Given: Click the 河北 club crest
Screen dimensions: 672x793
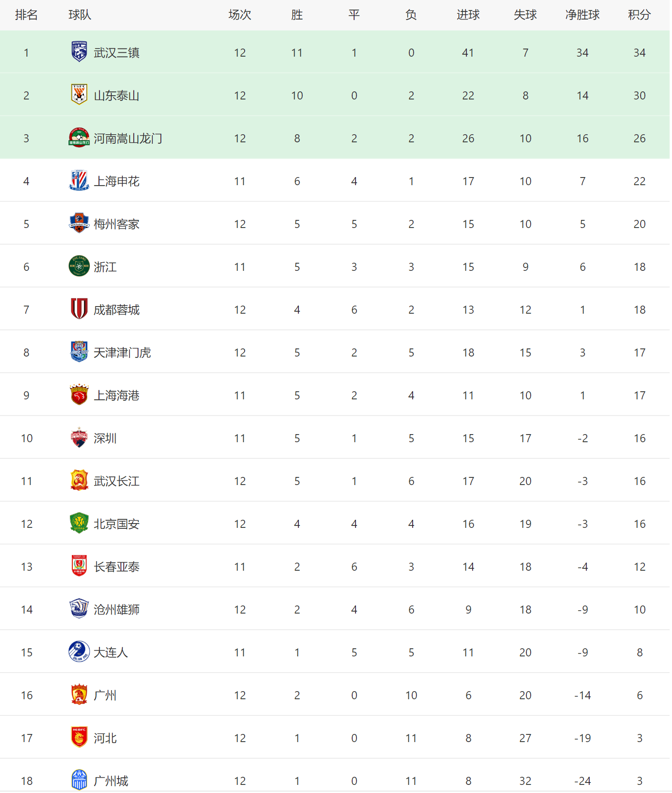Looking at the screenshot, I should tap(79, 737).
